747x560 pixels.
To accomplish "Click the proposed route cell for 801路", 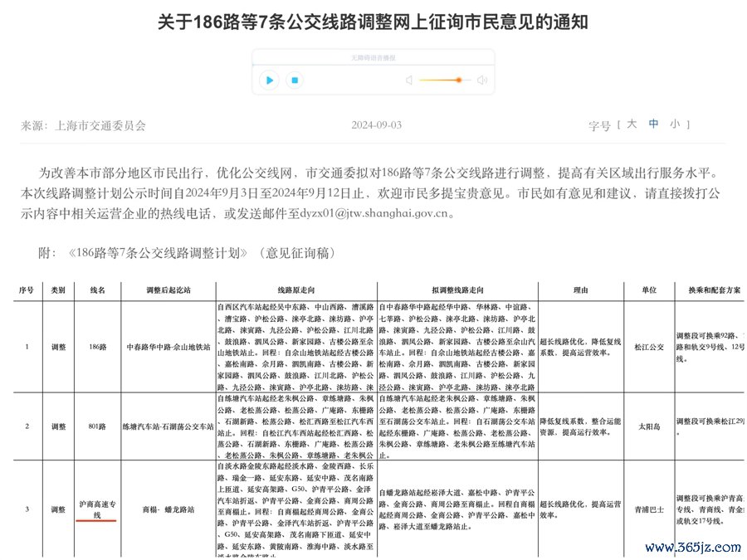I will click(x=458, y=426).
